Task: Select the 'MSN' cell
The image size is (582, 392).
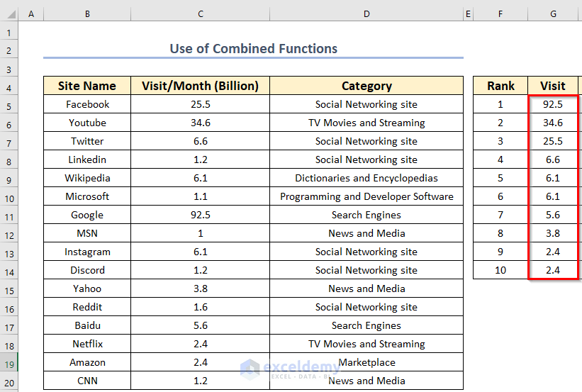Action: (x=87, y=233)
